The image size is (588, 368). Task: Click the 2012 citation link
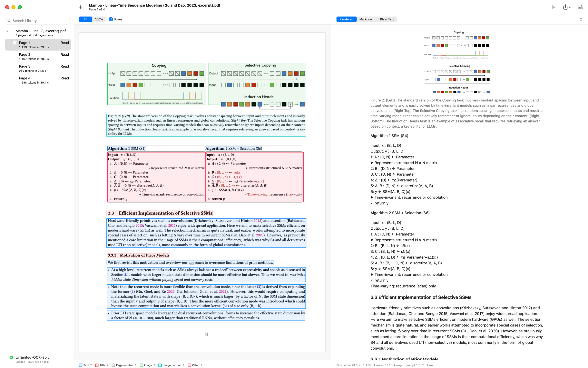coord(257,221)
